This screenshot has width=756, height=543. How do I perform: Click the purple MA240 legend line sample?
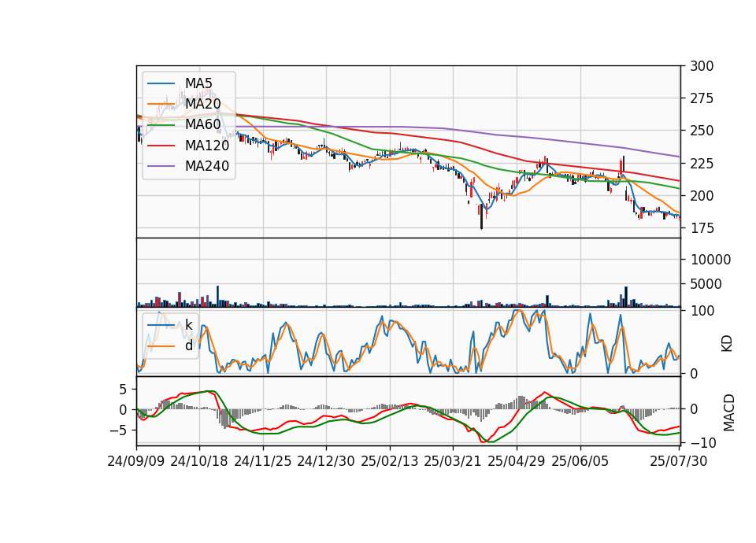click(161, 166)
